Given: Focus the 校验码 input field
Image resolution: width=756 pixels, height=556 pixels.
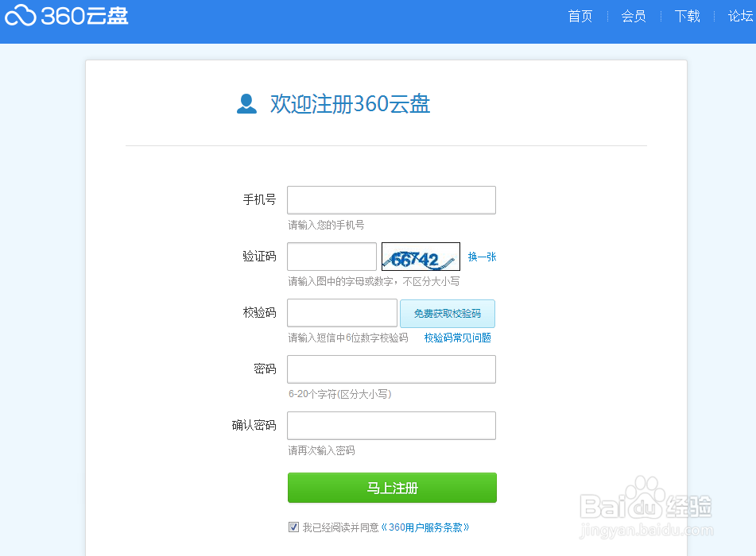Looking at the screenshot, I should [343, 313].
